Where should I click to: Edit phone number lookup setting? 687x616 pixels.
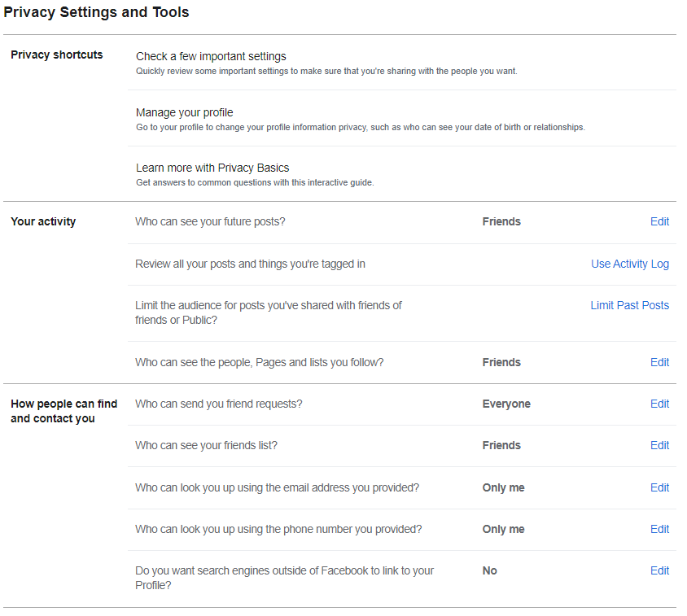click(x=659, y=529)
